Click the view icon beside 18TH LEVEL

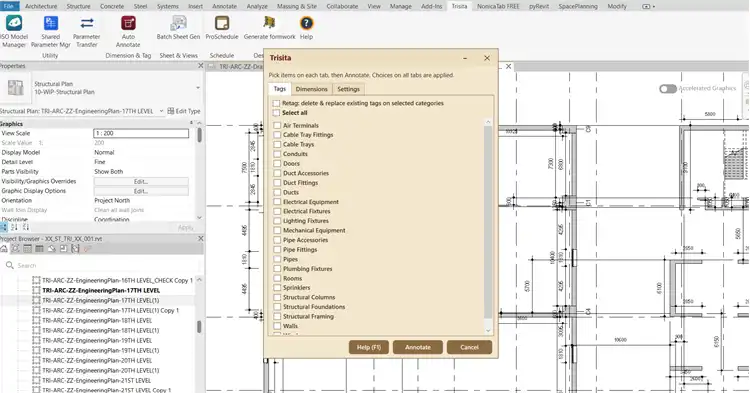point(36,320)
